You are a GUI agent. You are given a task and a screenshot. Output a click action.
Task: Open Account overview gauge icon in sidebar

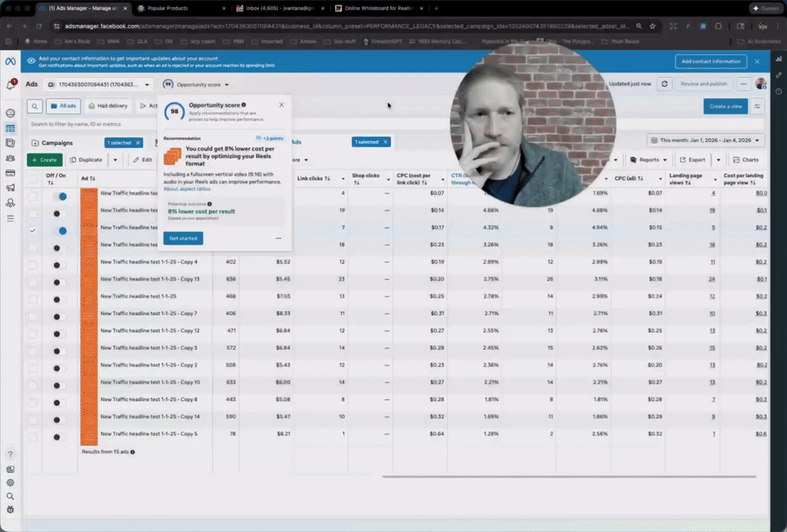10,113
